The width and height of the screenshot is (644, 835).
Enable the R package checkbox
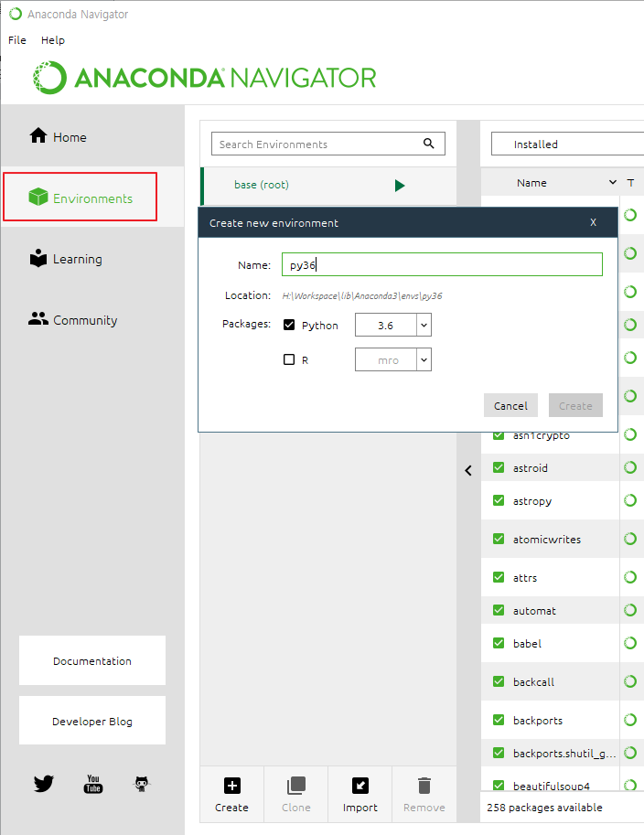point(289,359)
